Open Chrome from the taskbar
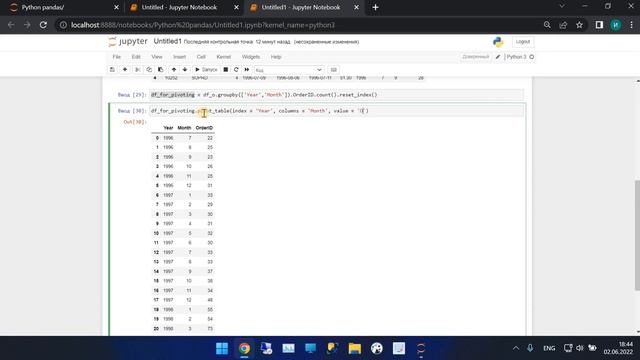This screenshot has height=360, width=640. coord(244,348)
